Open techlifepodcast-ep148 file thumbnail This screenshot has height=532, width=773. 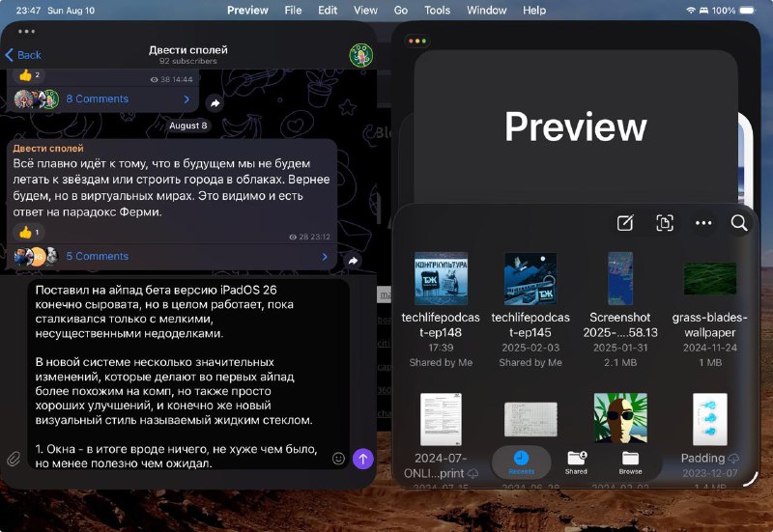point(441,278)
